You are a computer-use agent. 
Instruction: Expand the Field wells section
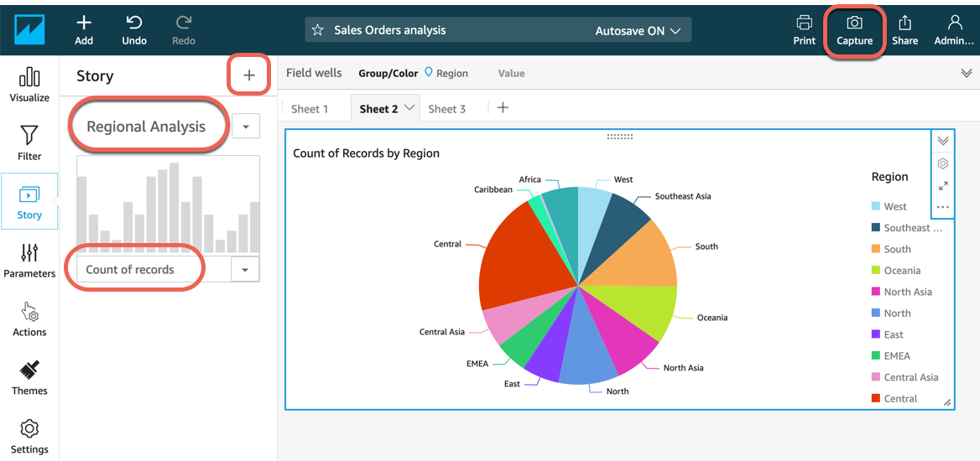(966, 74)
